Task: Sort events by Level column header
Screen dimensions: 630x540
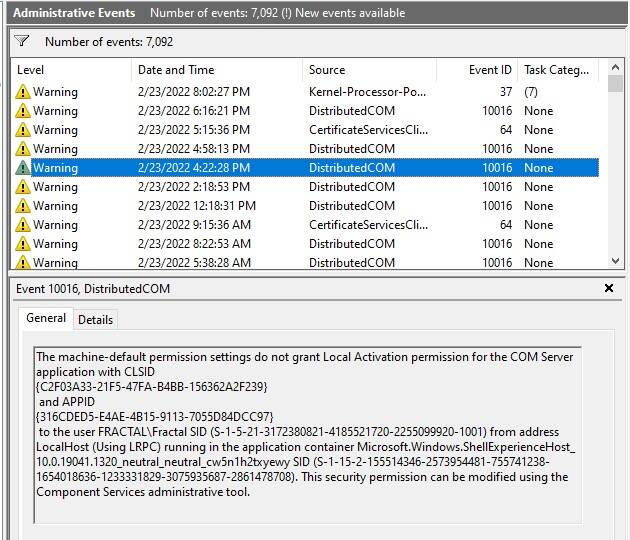Action: click(x=70, y=70)
